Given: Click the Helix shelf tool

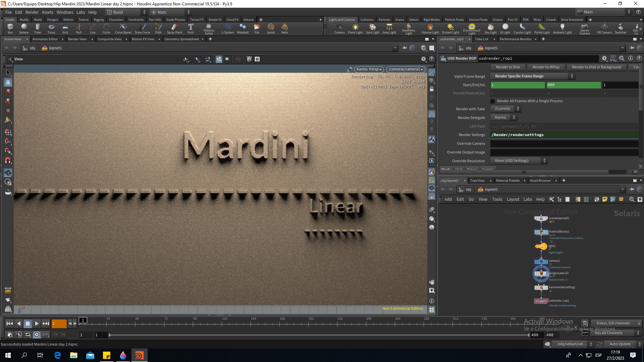Looking at the screenshot, I should coord(285,28).
